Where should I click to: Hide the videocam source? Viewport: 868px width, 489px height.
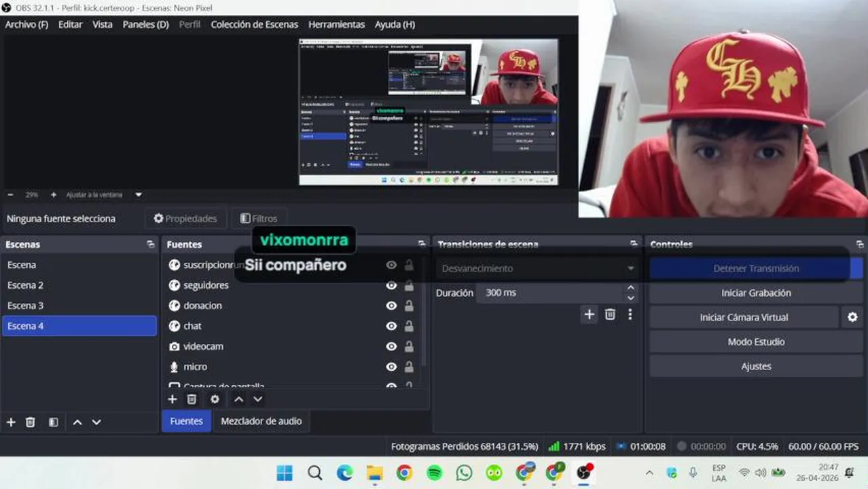[x=391, y=346]
